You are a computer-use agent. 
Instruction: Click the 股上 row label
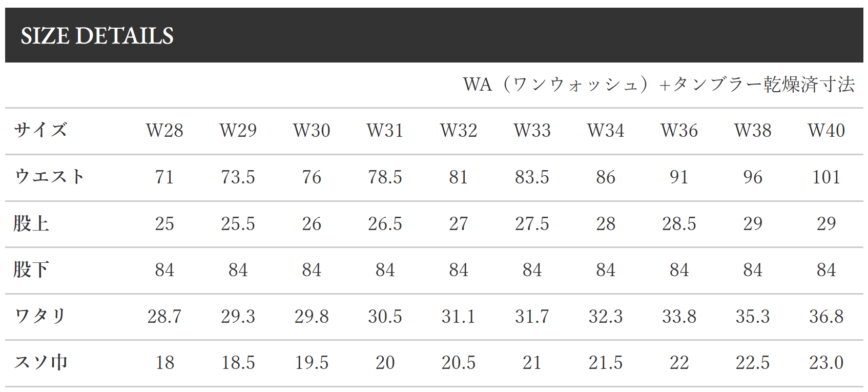coord(32,223)
